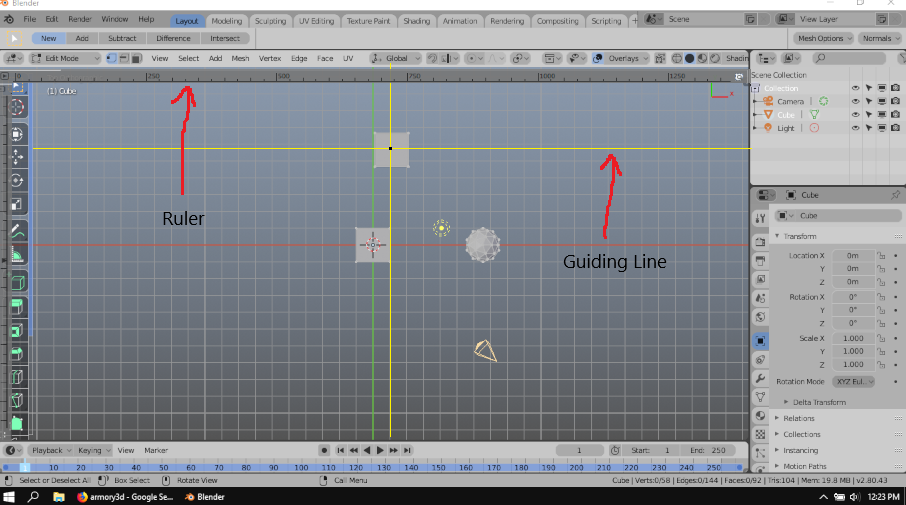Select the Add Cube tool
This screenshot has width=906, height=505.
[17, 282]
